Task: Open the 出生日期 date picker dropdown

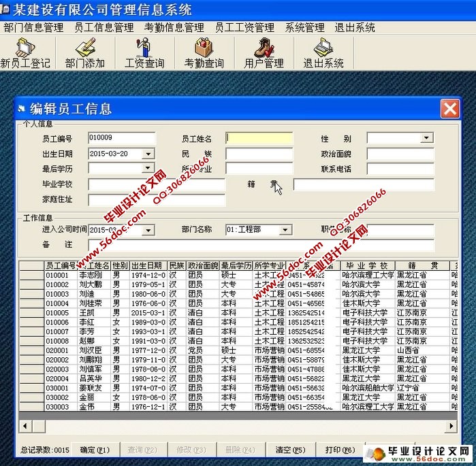Action: pyautogui.click(x=148, y=154)
